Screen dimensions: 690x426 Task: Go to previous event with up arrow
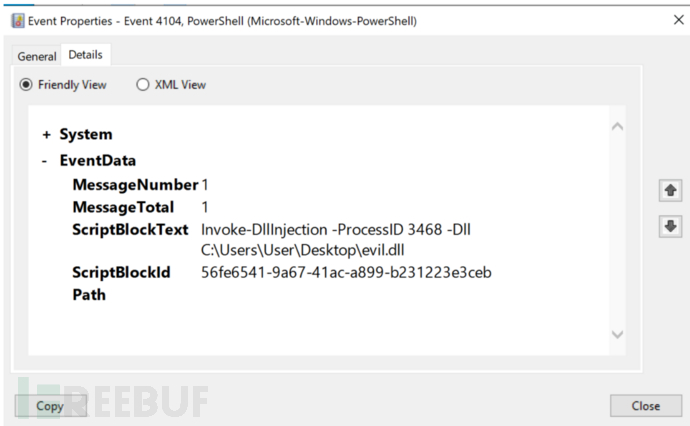click(669, 190)
